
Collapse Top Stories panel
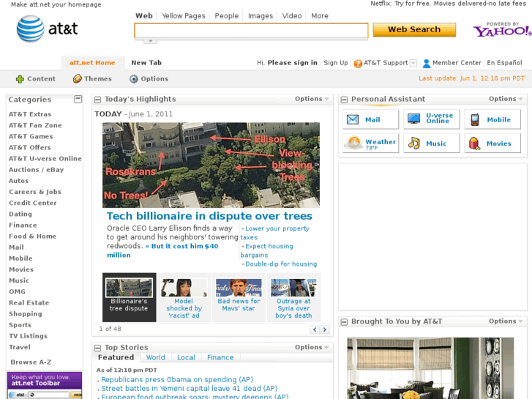98,348
